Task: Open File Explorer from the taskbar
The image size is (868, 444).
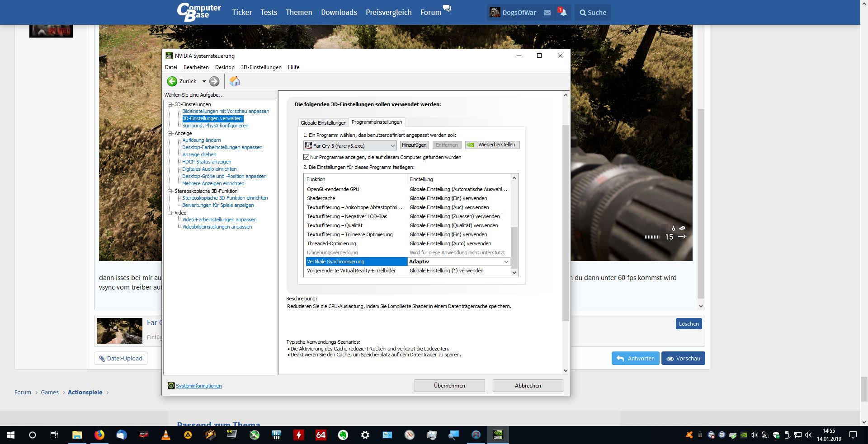Action: 77,435
